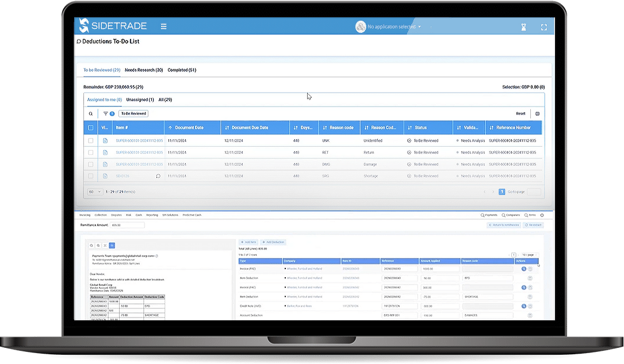Click the Add Deduction button
The image size is (624, 364).
(x=273, y=242)
